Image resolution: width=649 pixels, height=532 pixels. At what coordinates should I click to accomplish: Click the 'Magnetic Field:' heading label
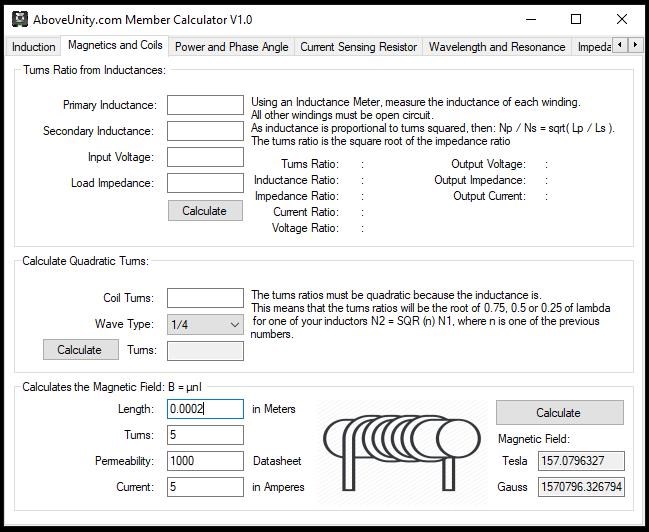click(x=534, y=439)
